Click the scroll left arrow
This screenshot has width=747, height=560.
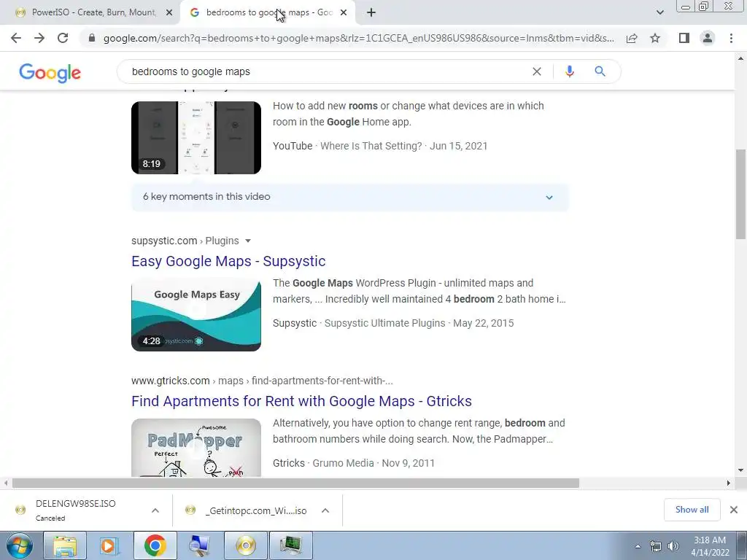[6, 483]
